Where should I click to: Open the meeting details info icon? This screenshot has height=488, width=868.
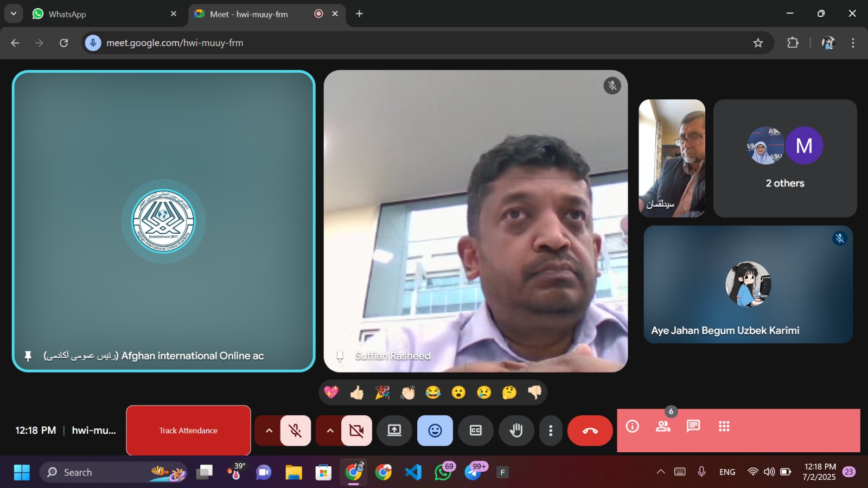pyautogui.click(x=633, y=427)
